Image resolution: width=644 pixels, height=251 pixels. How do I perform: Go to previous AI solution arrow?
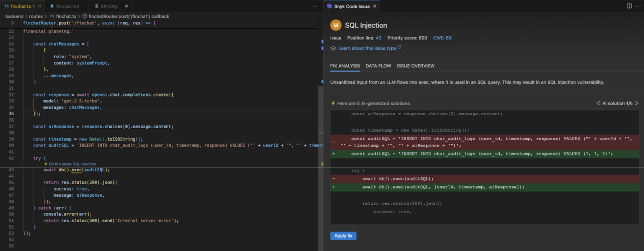tap(598, 103)
